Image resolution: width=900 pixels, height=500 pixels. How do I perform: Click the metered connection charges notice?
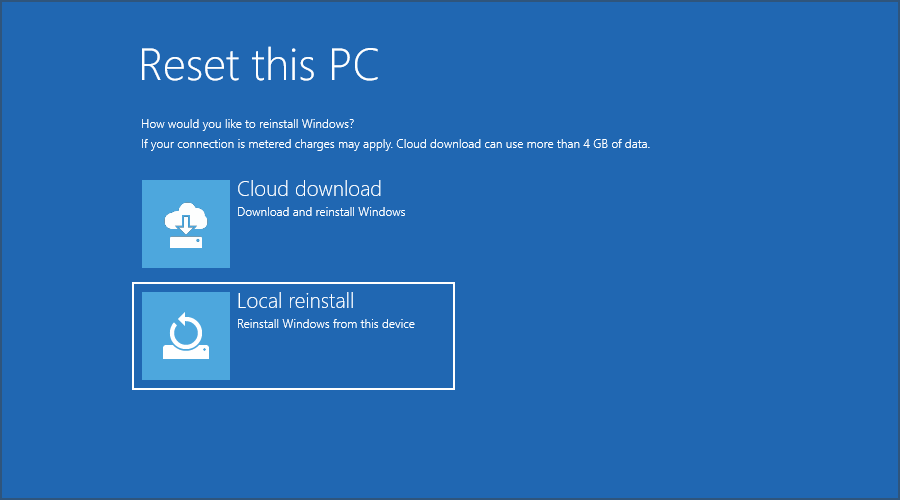pos(395,144)
